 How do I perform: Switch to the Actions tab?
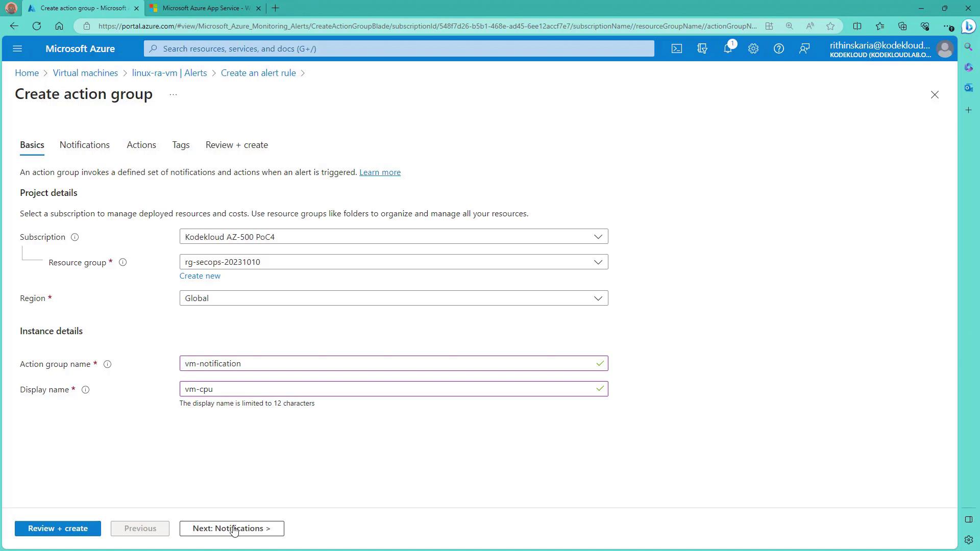tap(141, 145)
